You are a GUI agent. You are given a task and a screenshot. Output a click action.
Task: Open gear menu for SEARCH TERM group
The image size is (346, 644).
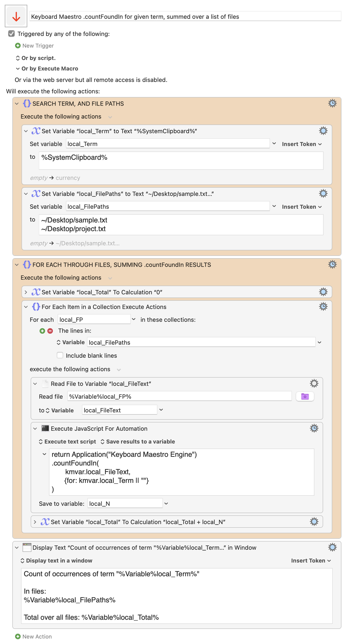click(x=332, y=103)
